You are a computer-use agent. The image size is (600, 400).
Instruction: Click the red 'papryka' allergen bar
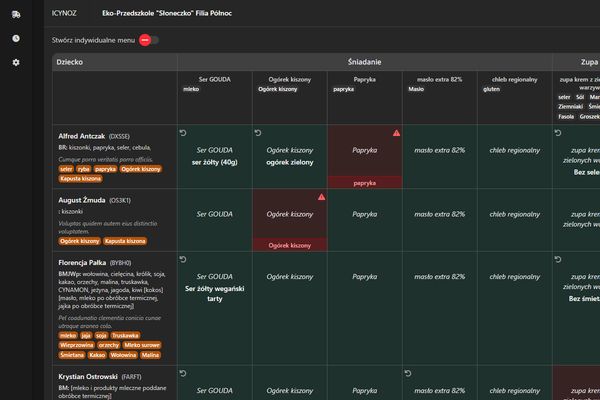[x=365, y=183]
